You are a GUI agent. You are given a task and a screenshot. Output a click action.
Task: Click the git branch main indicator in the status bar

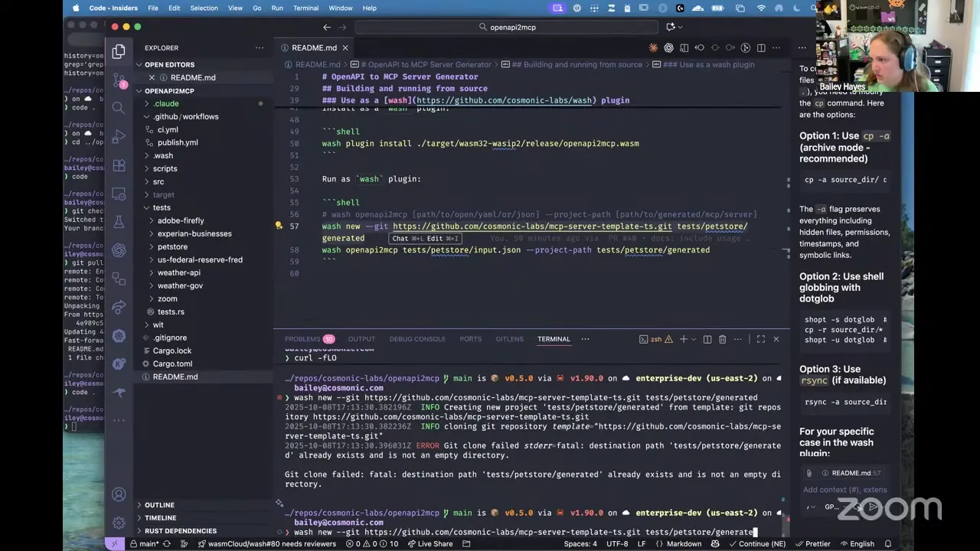(144, 544)
